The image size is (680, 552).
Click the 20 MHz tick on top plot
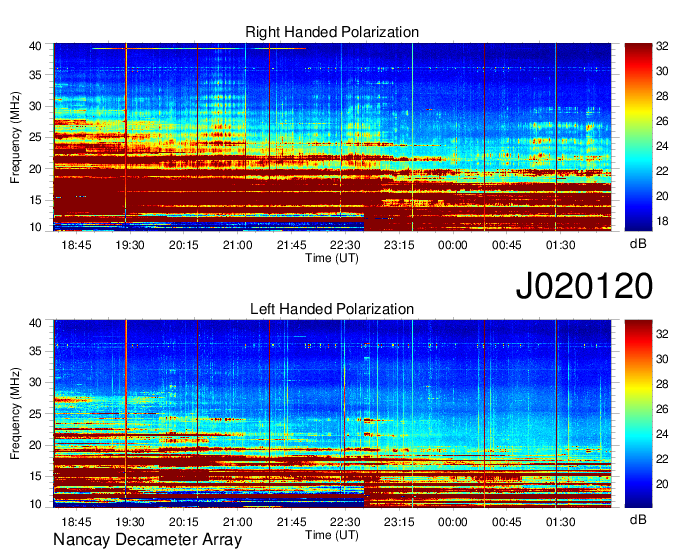coord(36,169)
